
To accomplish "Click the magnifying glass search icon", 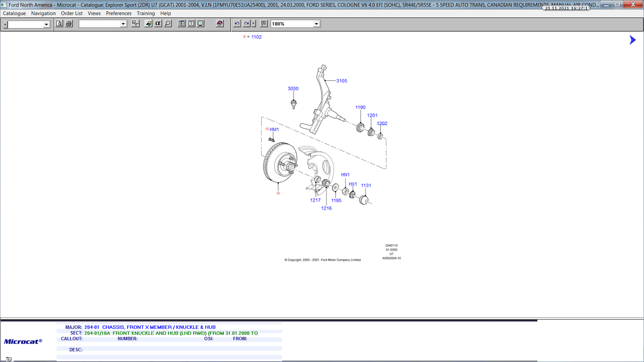I will pos(168,24).
